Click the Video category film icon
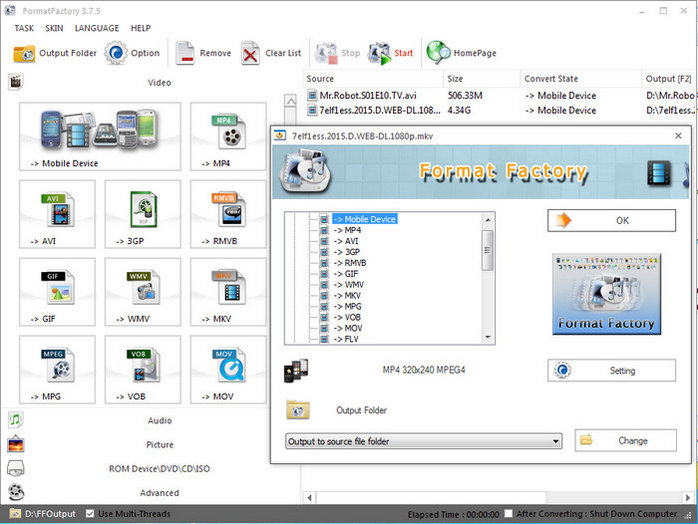 coord(16,81)
